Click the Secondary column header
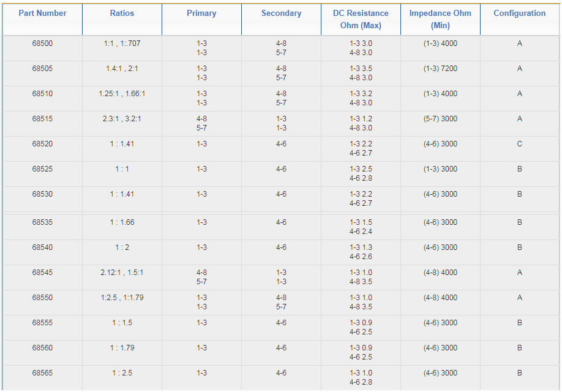The height and width of the screenshot is (392, 562). (x=281, y=13)
